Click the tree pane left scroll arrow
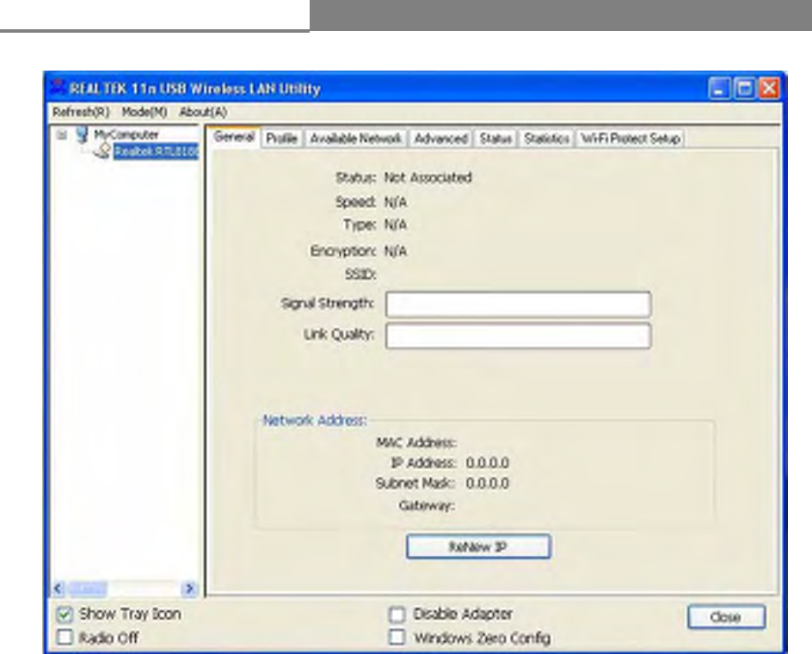Image resolution: width=812 pixels, height=654 pixels. [x=58, y=589]
